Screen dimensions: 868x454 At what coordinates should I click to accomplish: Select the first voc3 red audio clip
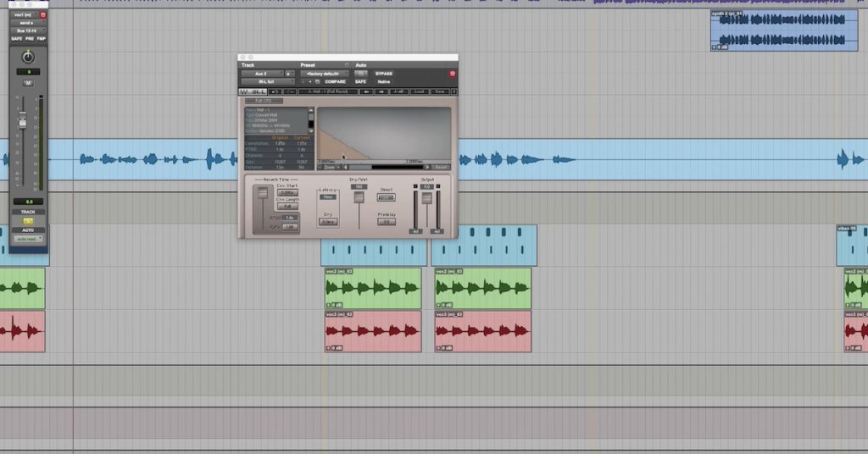tap(373, 331)
